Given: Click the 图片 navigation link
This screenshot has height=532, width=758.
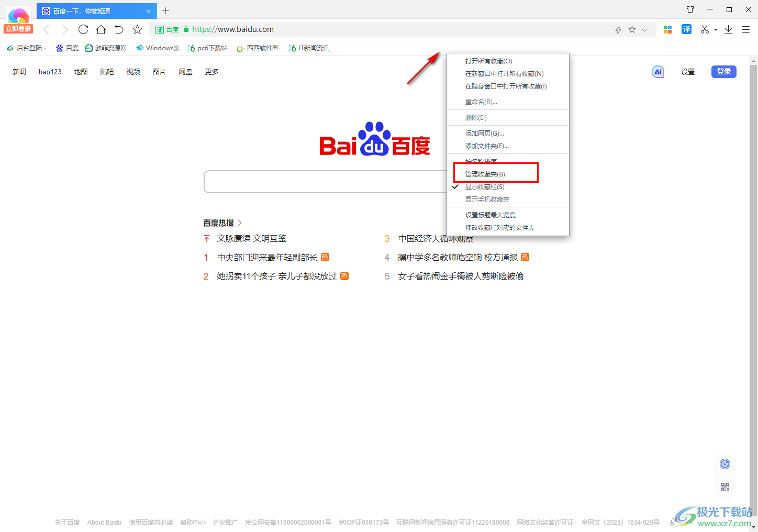Looking at the screenshot, I should 159,72.
